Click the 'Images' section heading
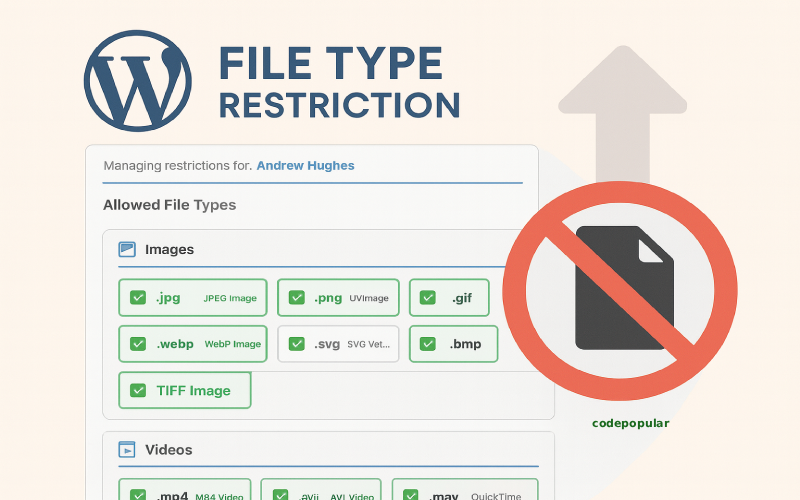The image size is (800, 500). click(x=169, y=249)
